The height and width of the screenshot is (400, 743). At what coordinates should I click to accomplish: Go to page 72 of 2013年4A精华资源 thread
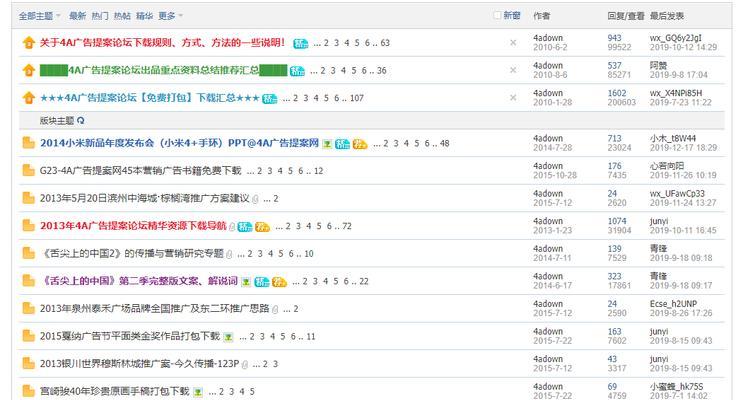[x=347, y=226]
